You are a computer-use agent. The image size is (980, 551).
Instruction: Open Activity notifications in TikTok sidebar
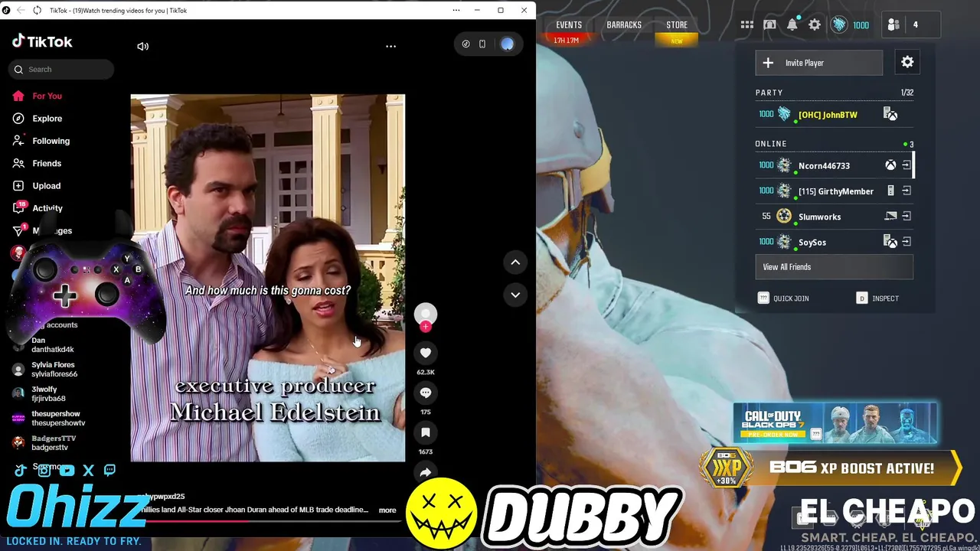(38, 208)
